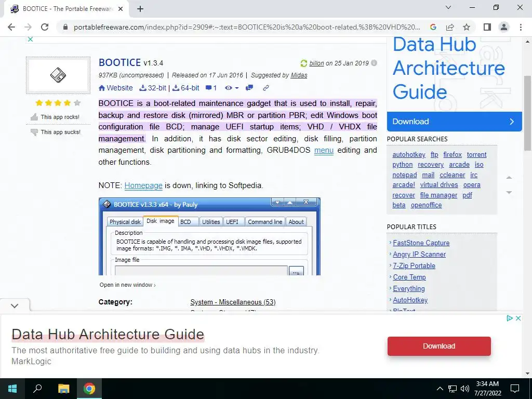The image size is (532, 399).
Task: Open the taskbar volume control
Action: tap(465, 389)
